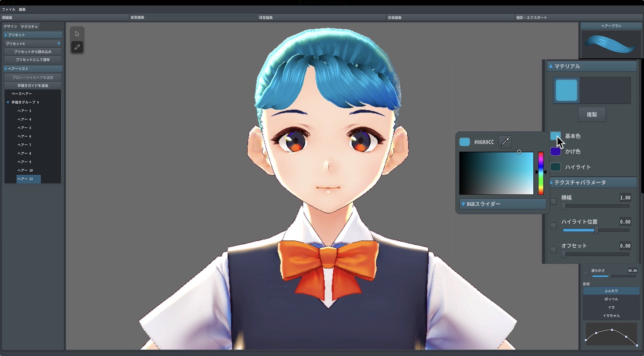Select the ぱっつん shape option
Viewport: 644px width, 356px height.
click(611, 299)
